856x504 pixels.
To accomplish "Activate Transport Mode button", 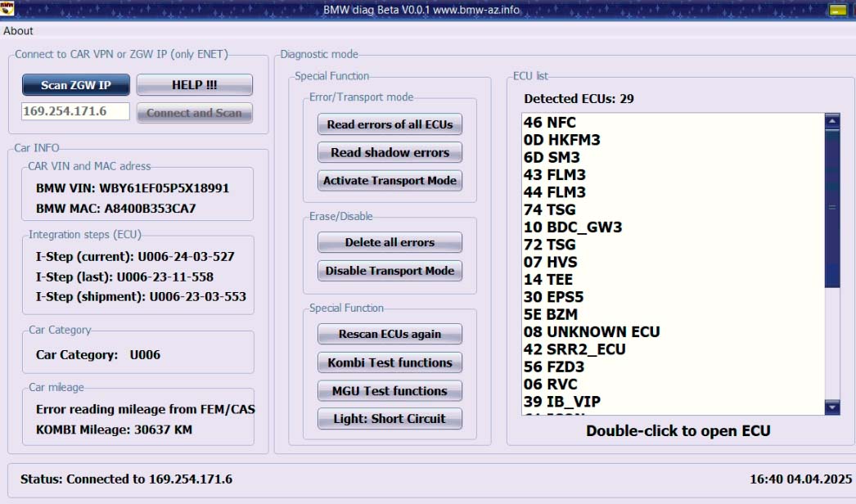I will tap(390, 180).
